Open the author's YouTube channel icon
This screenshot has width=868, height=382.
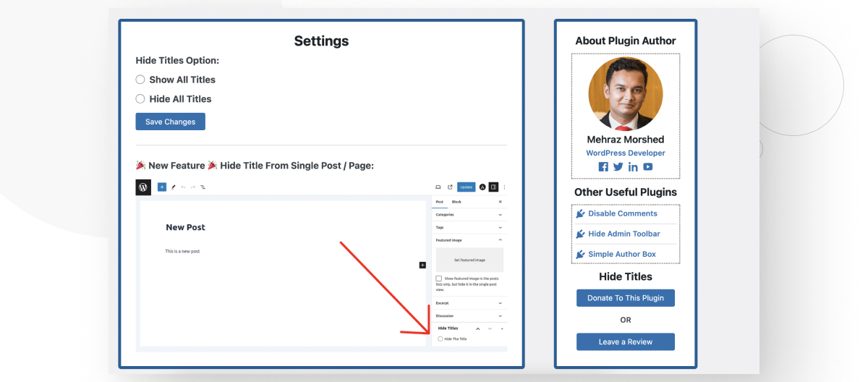pyautogui.click(x=648, y=166)
